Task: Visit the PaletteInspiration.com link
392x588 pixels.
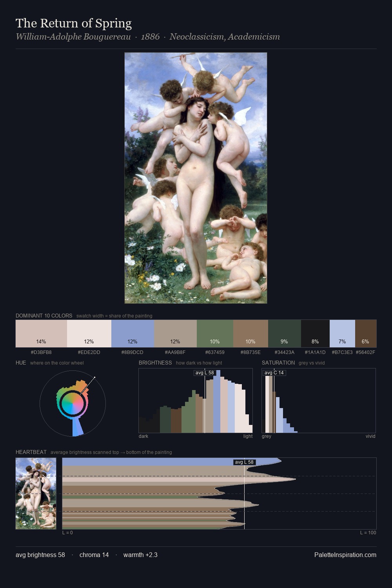Action: [x=345, y=555]
